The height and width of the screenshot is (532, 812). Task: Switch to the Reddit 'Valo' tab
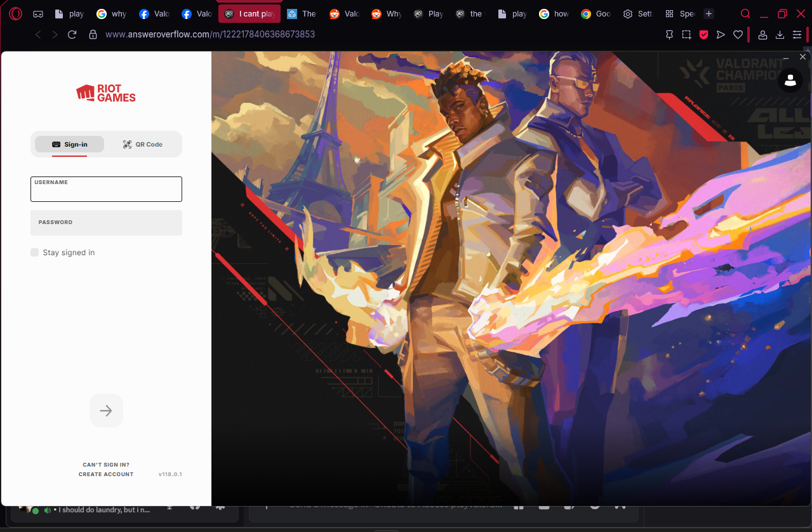(344, 14)
